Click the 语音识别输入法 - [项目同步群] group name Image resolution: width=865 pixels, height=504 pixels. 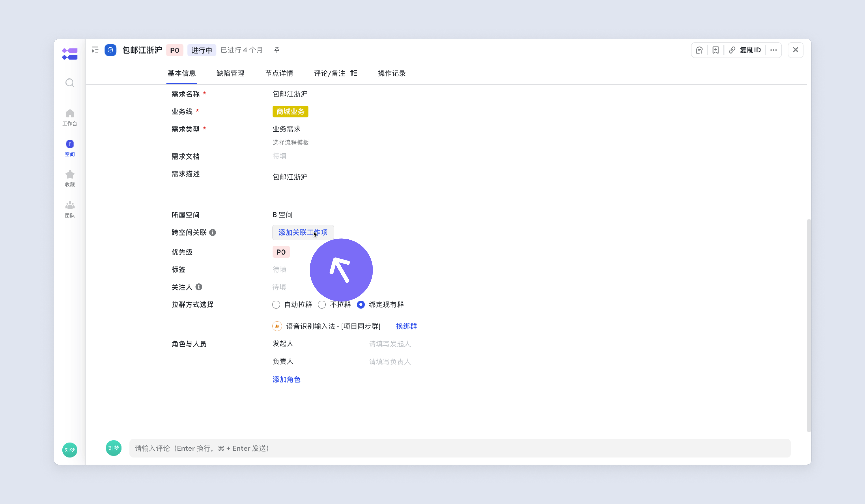333,326
